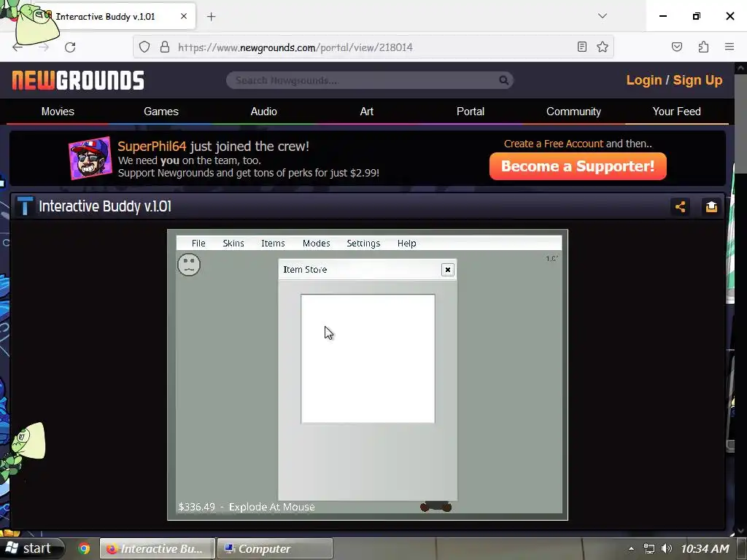Save page to Pocket icon
This screenshot has height=560, width=747.
point(677,47)
